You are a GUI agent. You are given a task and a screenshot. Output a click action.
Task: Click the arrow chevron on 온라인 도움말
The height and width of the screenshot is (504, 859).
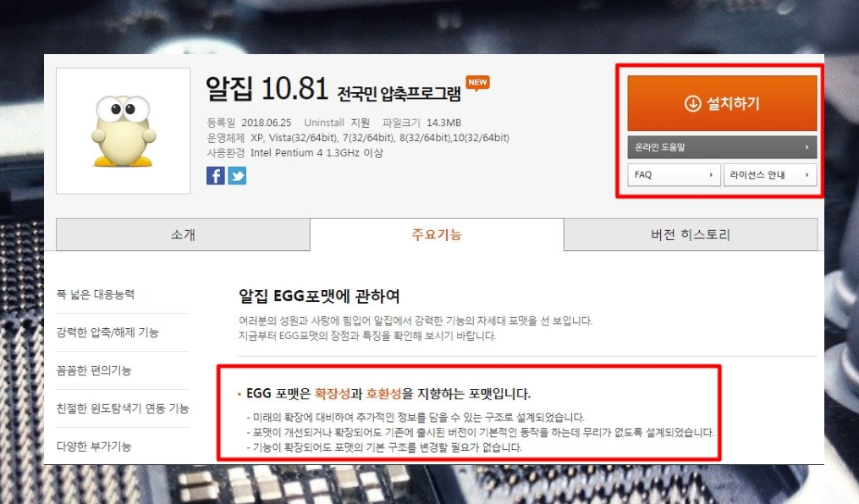[x=807, y=147]
